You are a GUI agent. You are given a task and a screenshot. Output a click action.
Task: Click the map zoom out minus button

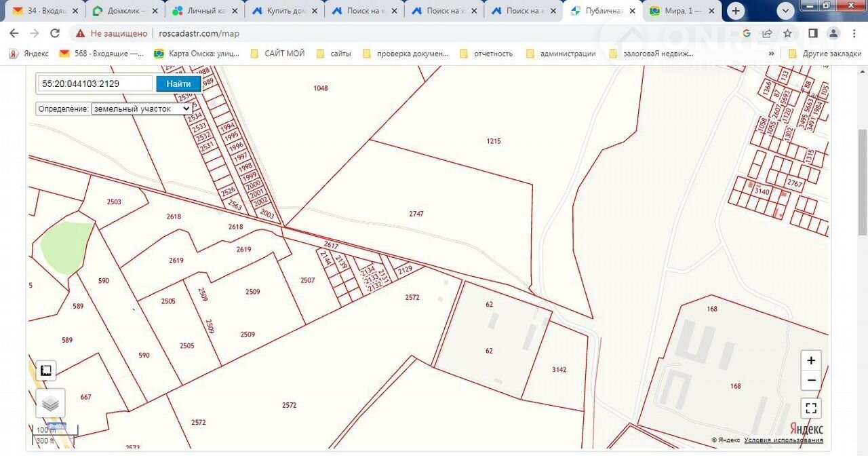[x=811, y=380]
